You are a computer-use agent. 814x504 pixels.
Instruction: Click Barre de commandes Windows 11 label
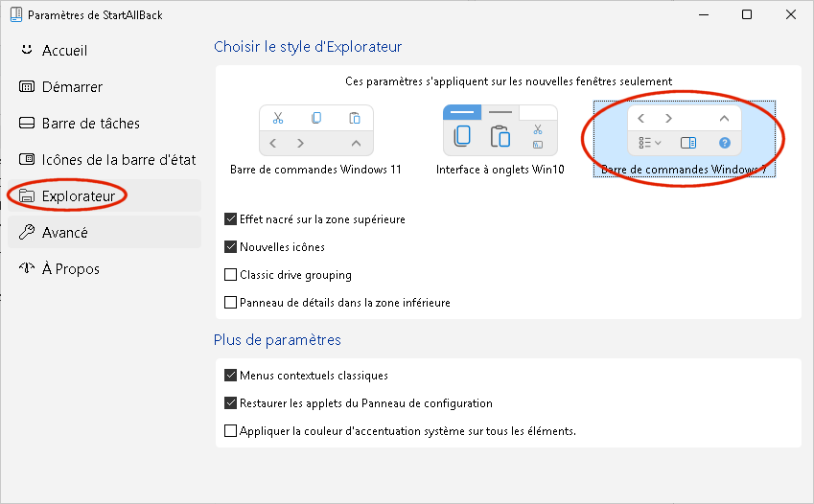pos(315,170)
